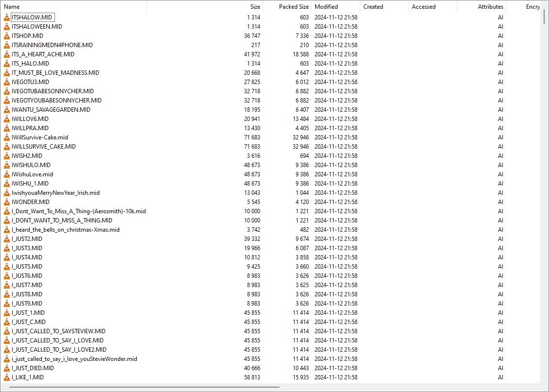Select file I_JUST_1.MID
The image size is (549, 392).
[x=28, y=313]
